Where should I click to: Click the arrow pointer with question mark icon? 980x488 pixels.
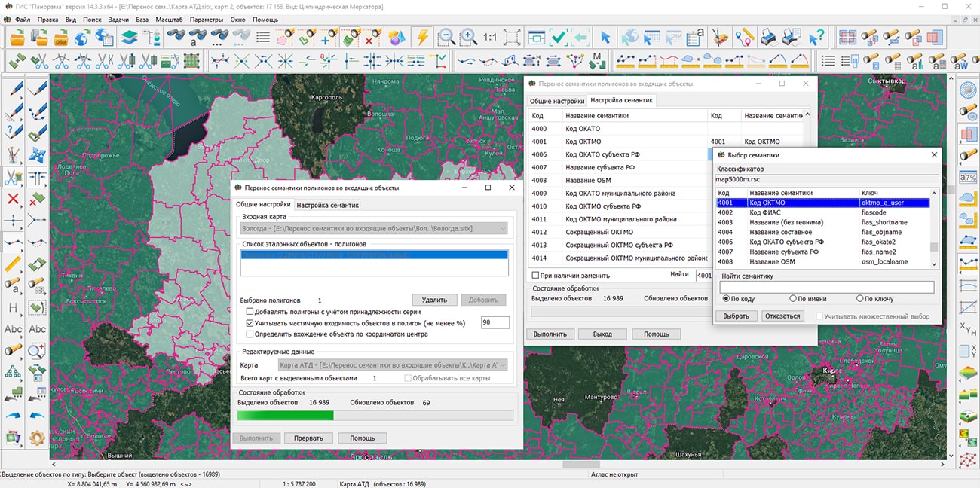(816, 37)
